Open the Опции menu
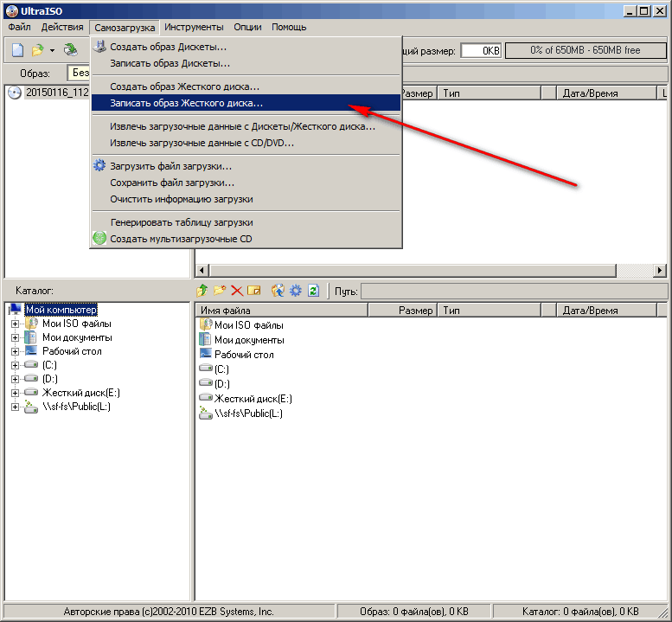The width and height of the screenshot is (672, 622). pyautogui.click(x=247, y=27)
